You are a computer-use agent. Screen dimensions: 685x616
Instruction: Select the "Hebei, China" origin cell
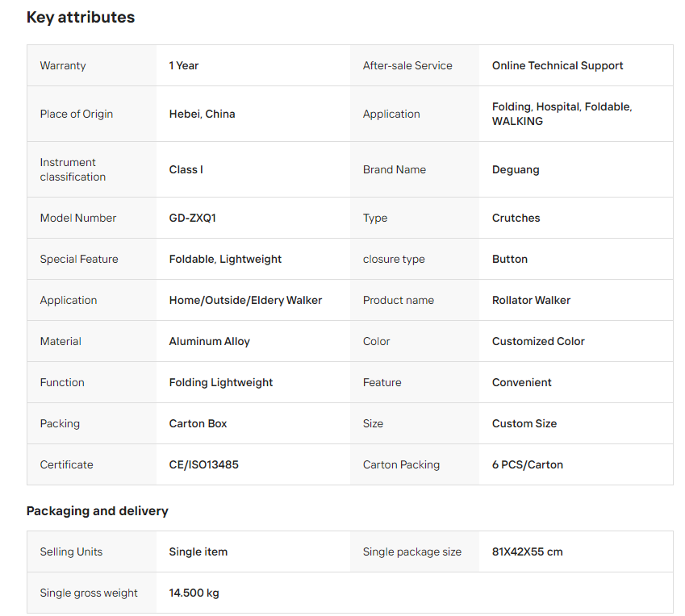(202, 114)
